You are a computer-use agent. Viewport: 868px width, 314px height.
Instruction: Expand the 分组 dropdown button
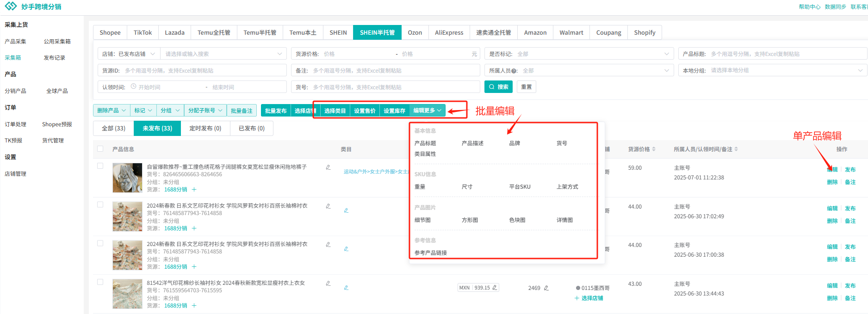click(170, 111)
